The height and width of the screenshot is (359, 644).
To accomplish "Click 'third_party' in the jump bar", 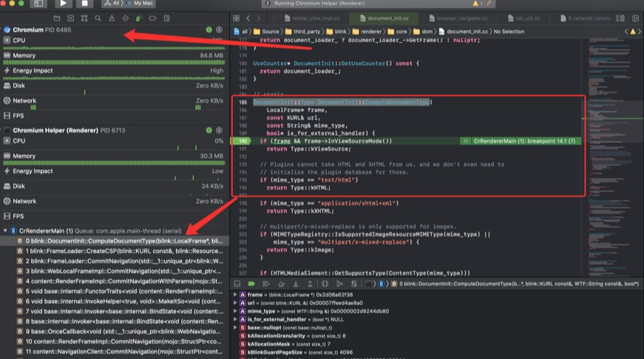I will (x=302, y=32).
